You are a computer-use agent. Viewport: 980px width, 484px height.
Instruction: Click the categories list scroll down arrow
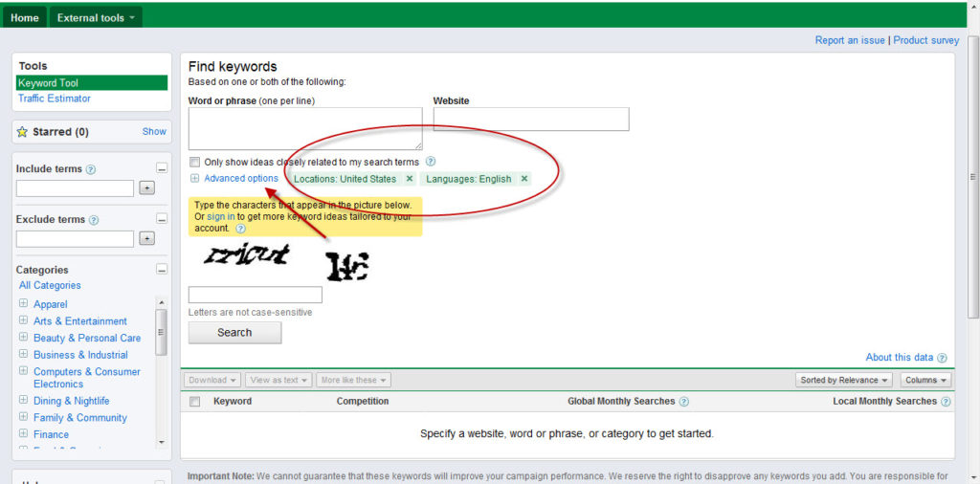(161, 442)
